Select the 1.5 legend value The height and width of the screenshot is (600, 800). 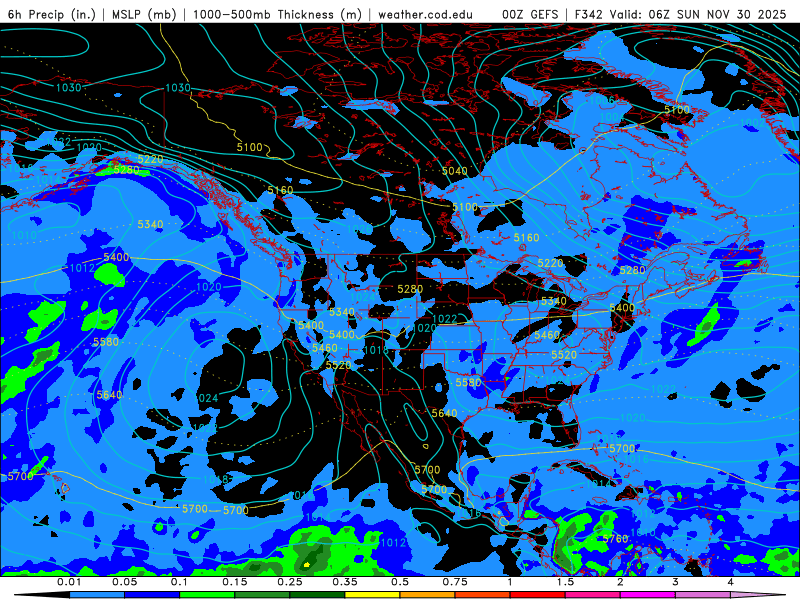(565, 582)
